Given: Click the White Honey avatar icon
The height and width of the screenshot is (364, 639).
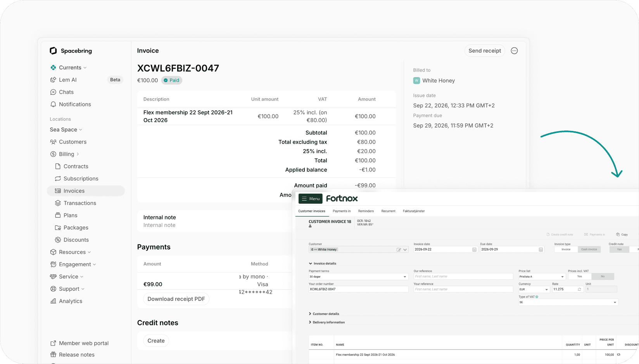Looking at the screenshot, I should click(x=417, y=81).
